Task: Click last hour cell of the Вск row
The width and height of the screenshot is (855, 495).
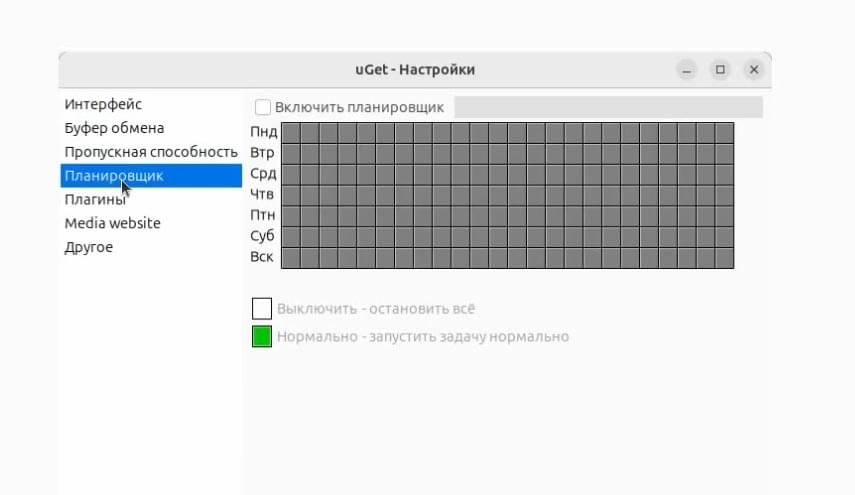Action: point(725,257)
